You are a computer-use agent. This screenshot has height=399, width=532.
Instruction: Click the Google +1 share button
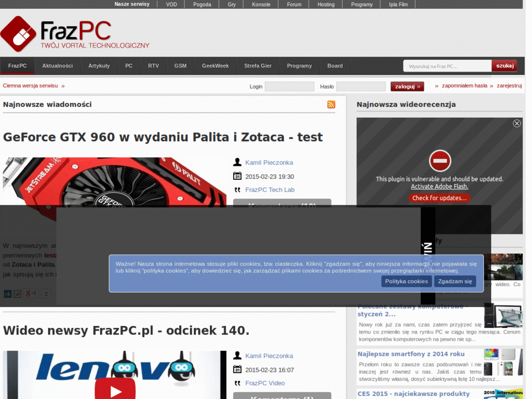(31, 293)
